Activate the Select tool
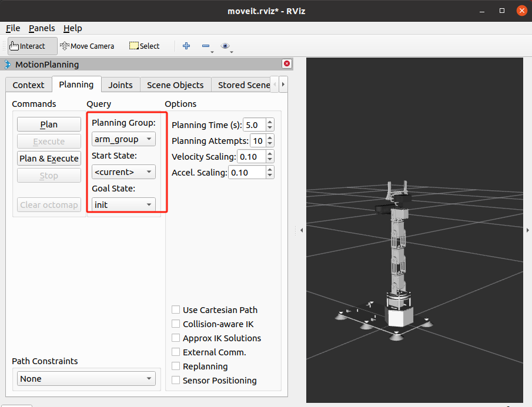 144,46
